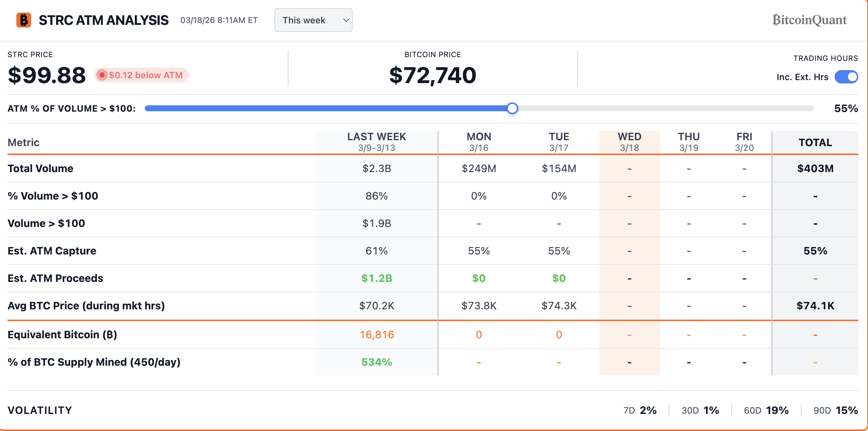Click the Bitcoin price $72,740

(433, 75)
